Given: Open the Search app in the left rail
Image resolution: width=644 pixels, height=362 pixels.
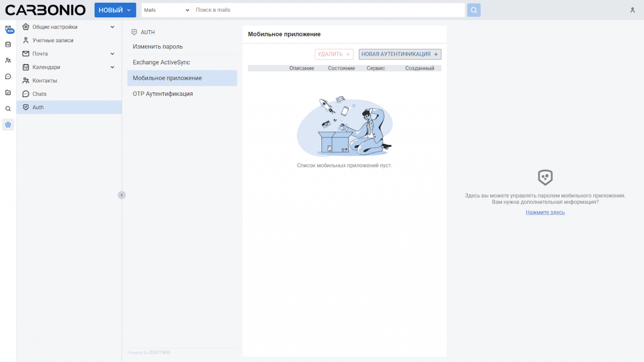Looking at the screenshot, I should [x=8, y=109].
